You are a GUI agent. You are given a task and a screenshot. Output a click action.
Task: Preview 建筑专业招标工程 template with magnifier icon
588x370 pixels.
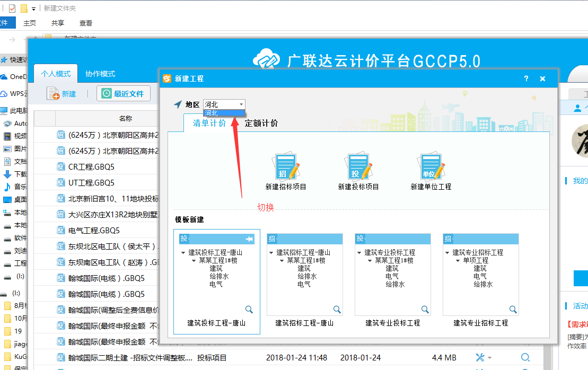coord(513,309)
